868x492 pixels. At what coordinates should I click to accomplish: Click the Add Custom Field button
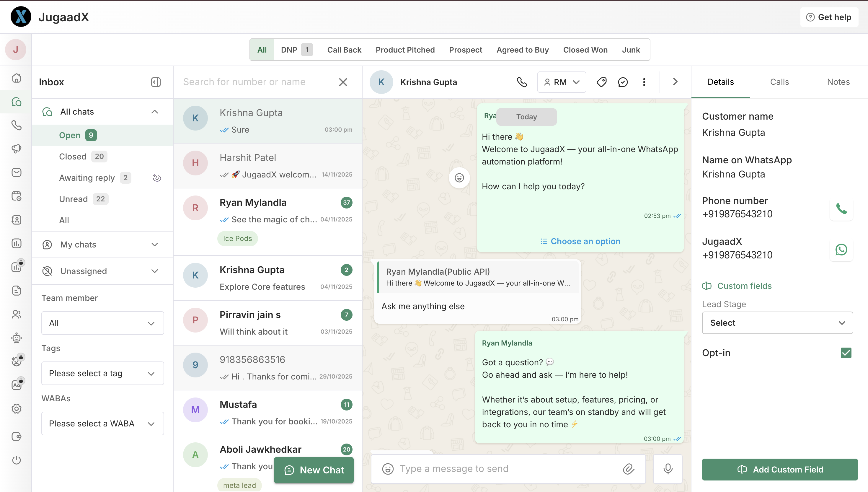[x=779, y=469]
